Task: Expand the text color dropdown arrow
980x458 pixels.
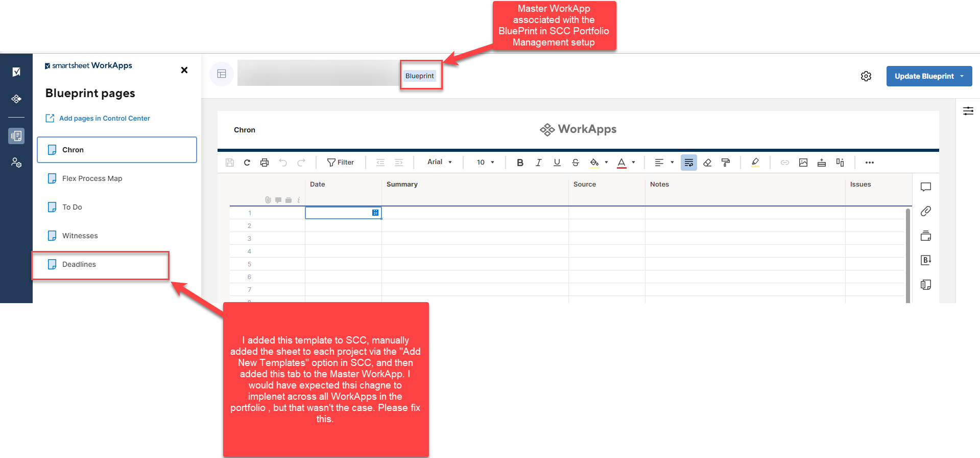Action: [x=633, y=163]
